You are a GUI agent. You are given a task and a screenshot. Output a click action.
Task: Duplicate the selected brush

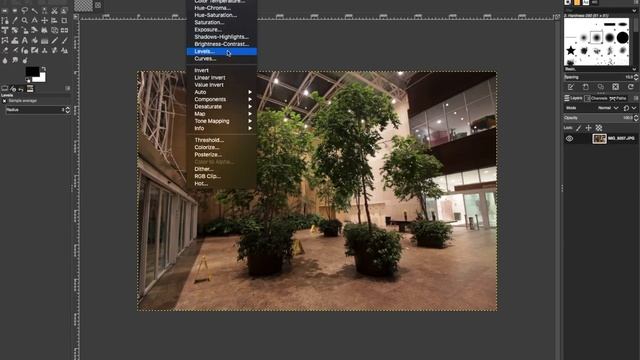pyautogui.click(x=601, y=87)
